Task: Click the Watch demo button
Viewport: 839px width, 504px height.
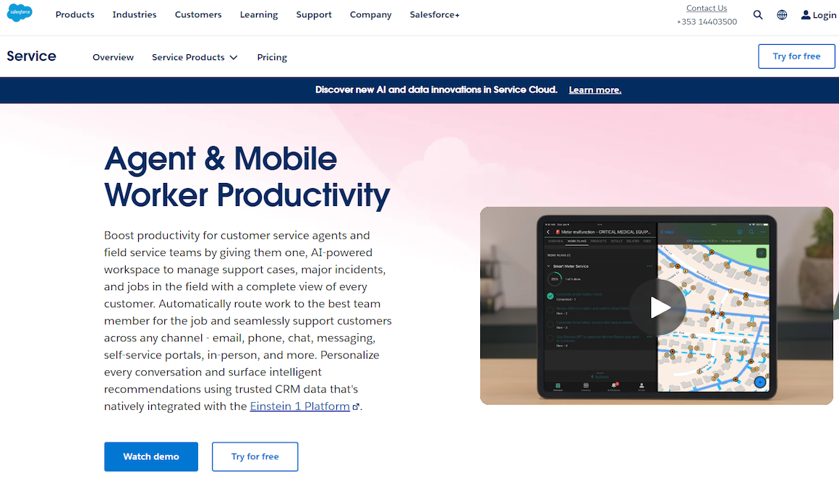Action: coord(150,456)
